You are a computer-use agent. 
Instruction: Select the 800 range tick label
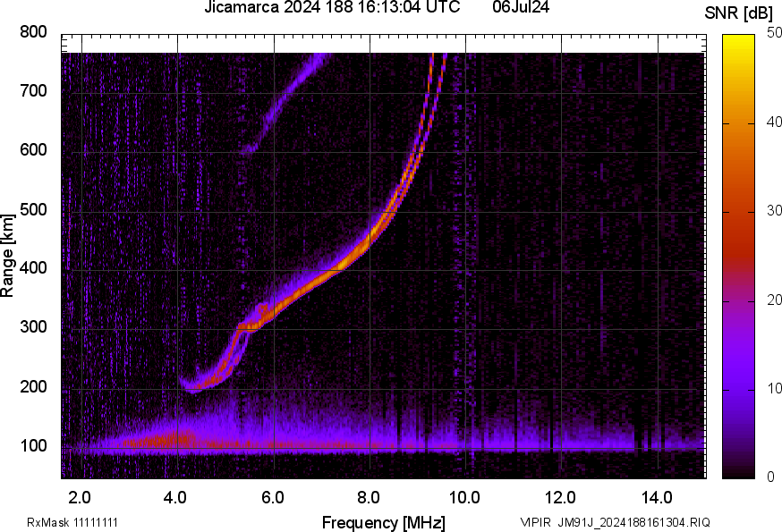coord(33,32)
